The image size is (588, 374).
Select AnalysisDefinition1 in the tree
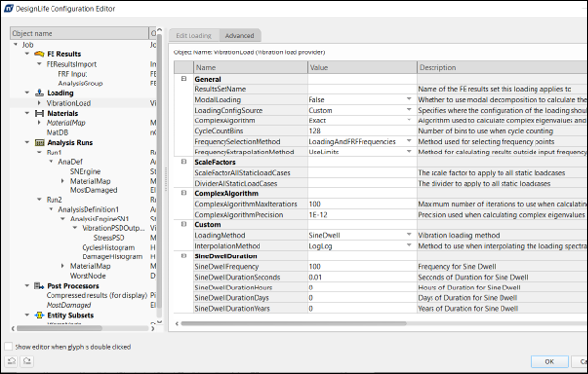(x=88, y=209)
